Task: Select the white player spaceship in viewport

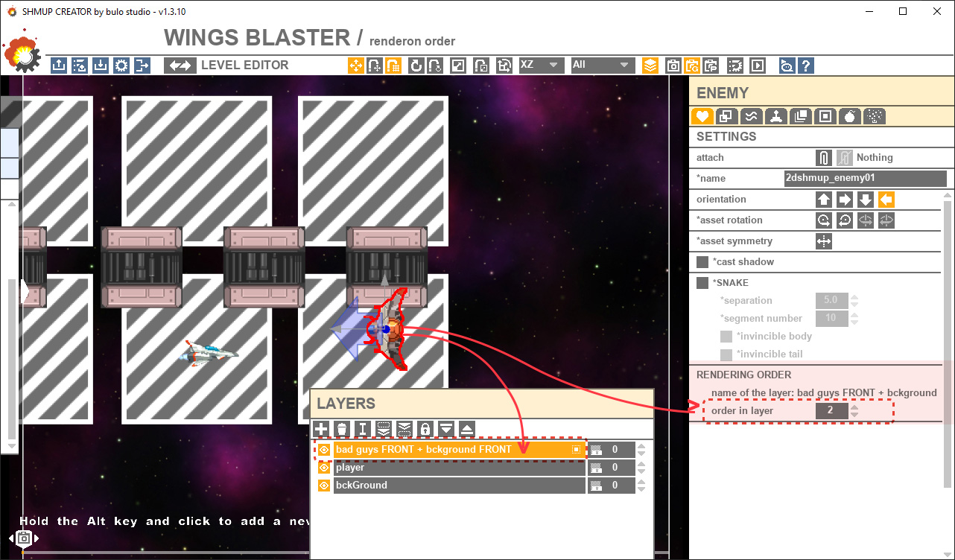Action: click(209, 354)
